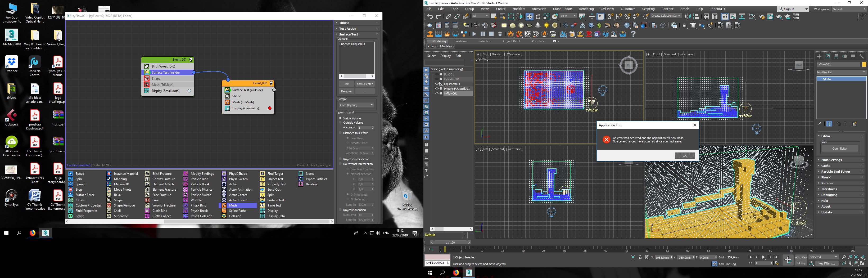Click the Pan View hand icon
Viewport: 868px width, 278px height.
click(850, 263)
